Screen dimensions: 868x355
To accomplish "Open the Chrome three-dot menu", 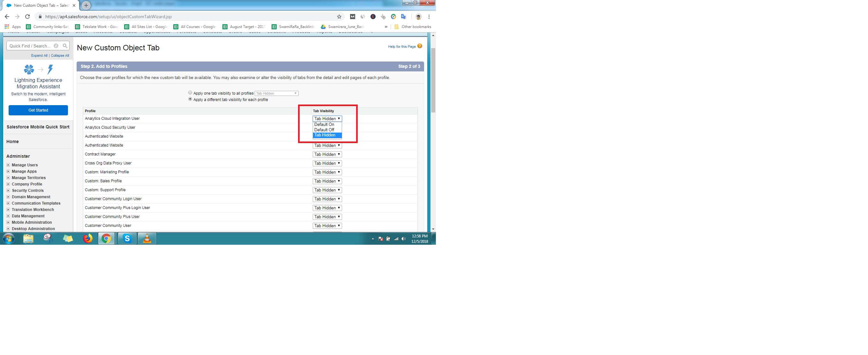I will click(x=429, y=17).
